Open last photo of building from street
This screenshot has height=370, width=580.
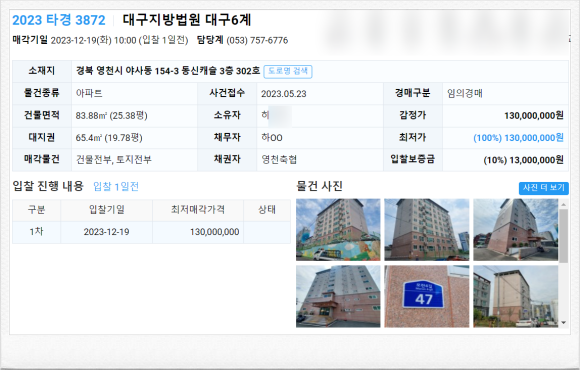click(x=516, y=296)
